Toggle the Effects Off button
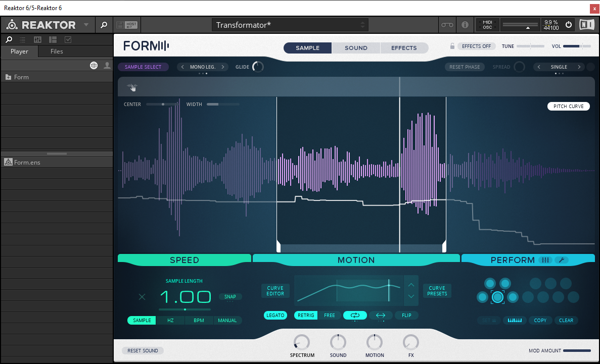The height and width of the screenshot is (364, 600). [x=476, y=46]
